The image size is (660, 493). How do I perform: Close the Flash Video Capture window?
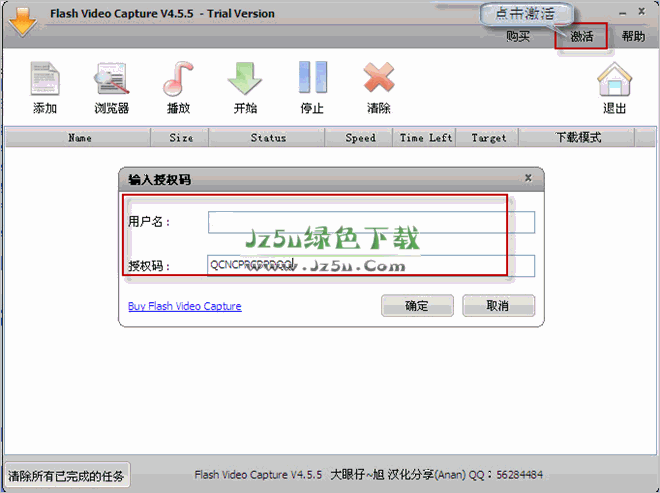click(641, 12)
